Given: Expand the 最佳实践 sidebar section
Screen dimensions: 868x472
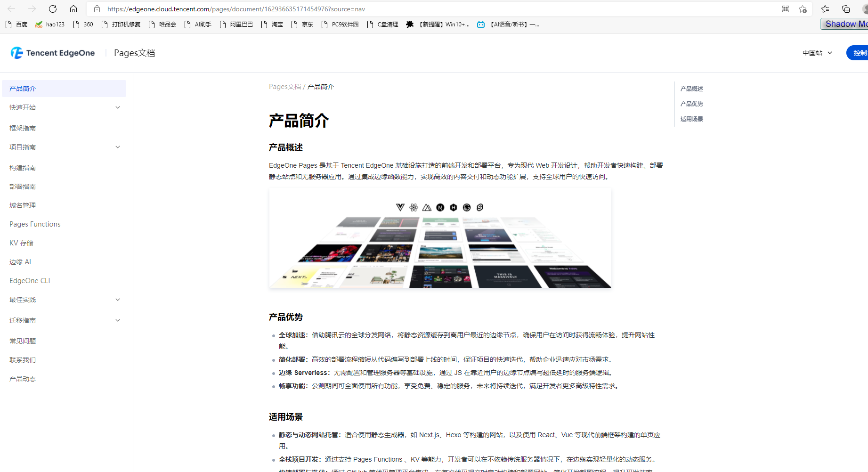Looking at the screenshot, I should (x=64, y=300).
